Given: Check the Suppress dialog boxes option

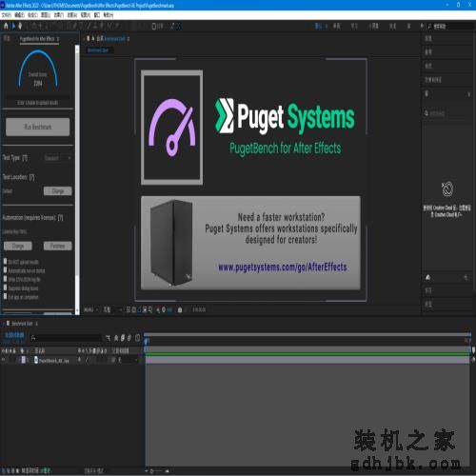Looking at the screenshot, I should click(x=5, y=288).
